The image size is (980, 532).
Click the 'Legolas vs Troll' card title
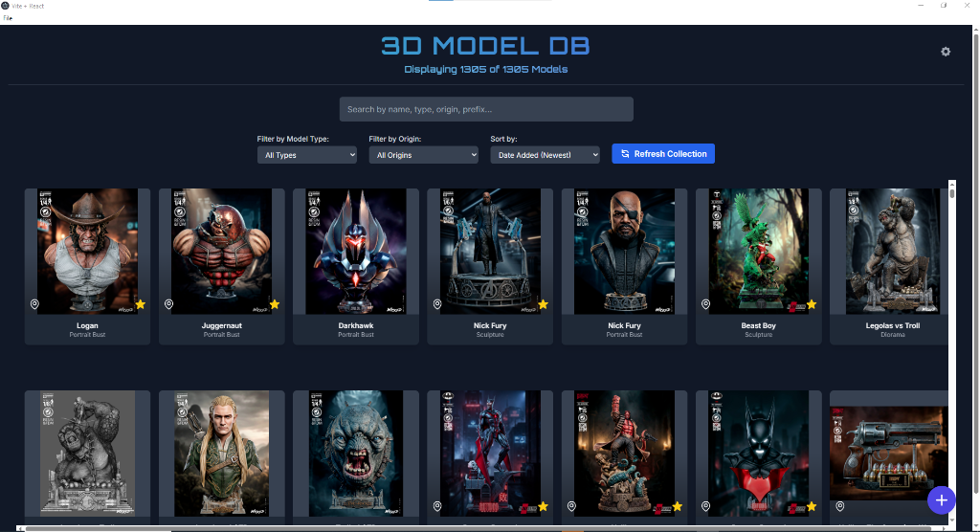click(x=893, y=325)
